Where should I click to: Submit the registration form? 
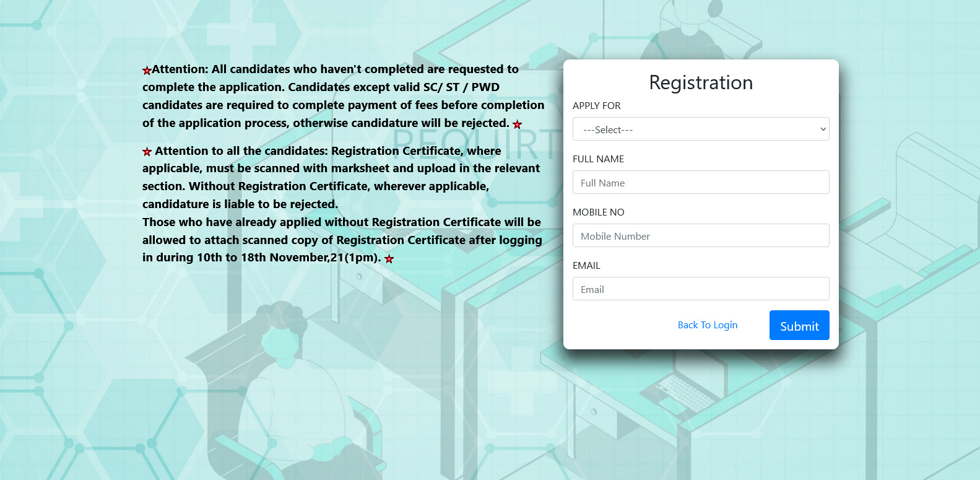tap(799, 325)
